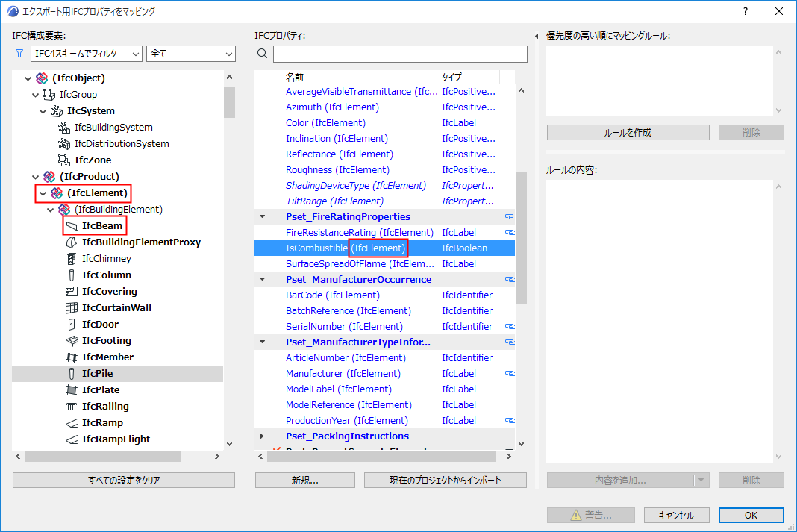797x532 pixels.
Task: Collapse the IfcSystem tree node
Action: coord(43,110)
